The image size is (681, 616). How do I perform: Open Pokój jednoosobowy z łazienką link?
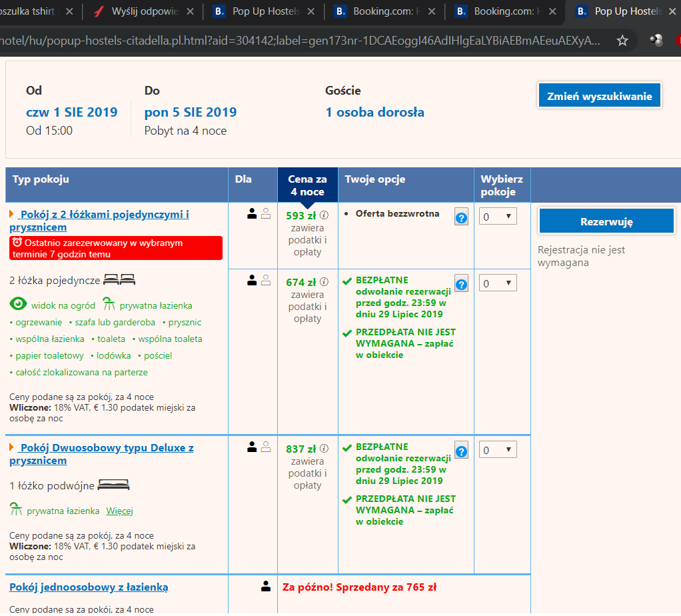point(89,587)
